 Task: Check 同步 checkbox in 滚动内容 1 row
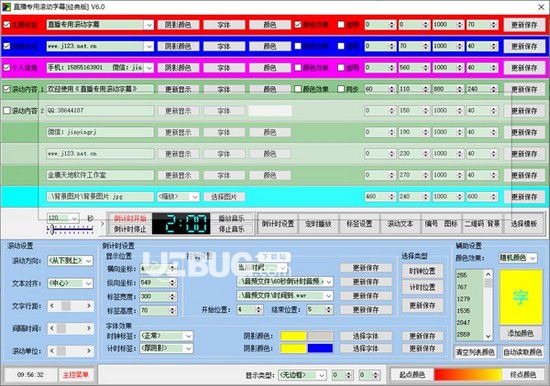[x=341, y=89]
